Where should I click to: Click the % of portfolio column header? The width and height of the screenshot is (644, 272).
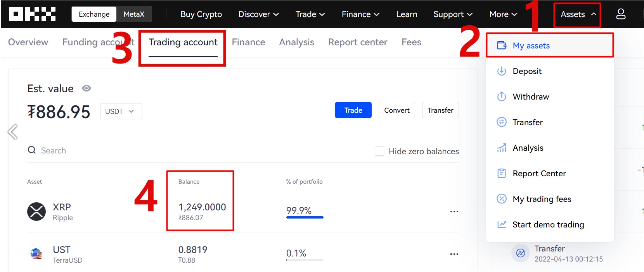point(305,181)
